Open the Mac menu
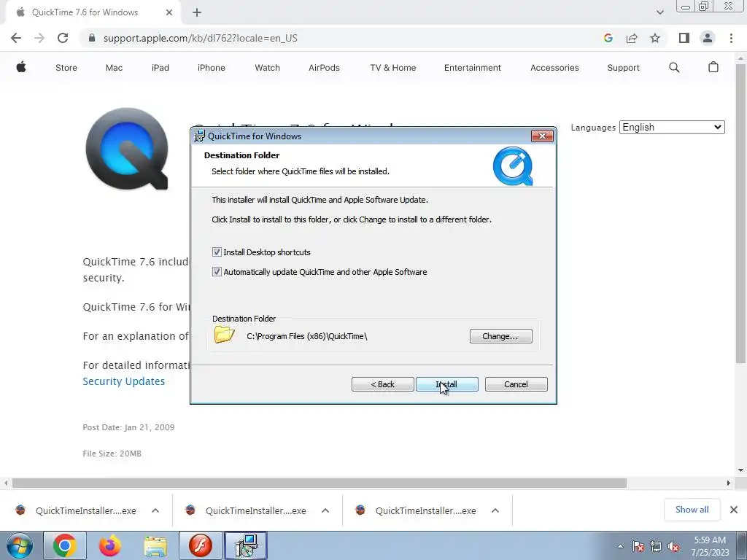This screenshot has width=747, height=560. coord(114,68)
